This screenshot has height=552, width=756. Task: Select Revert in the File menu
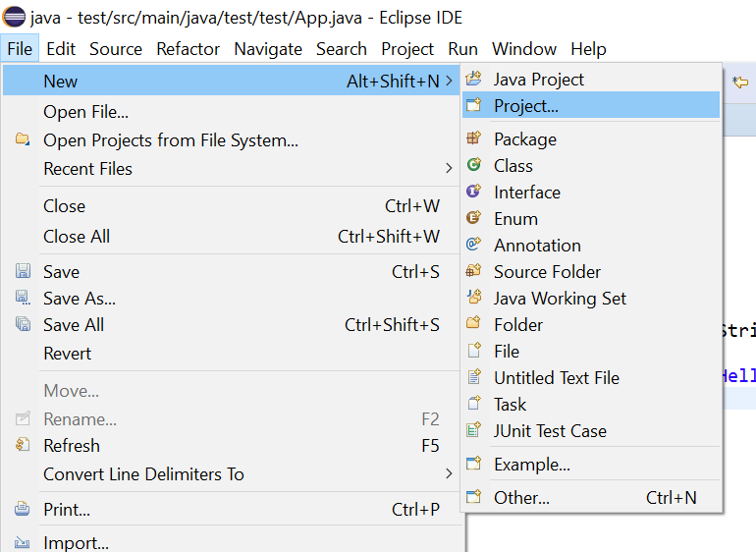pyautogui.click(x=232, y=354)
